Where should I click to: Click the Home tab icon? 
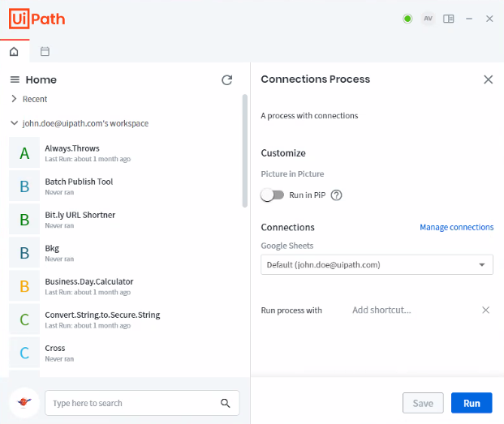tap(14, 52)
